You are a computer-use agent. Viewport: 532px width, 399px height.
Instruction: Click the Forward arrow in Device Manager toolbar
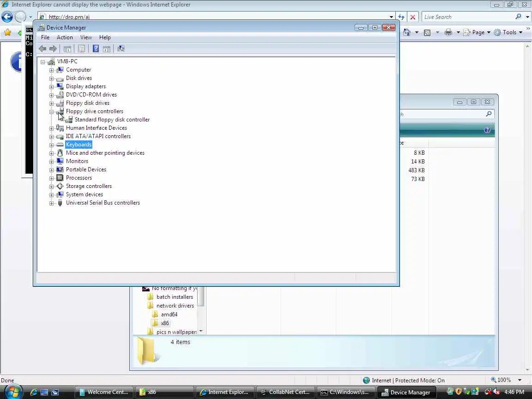[53, 49]
